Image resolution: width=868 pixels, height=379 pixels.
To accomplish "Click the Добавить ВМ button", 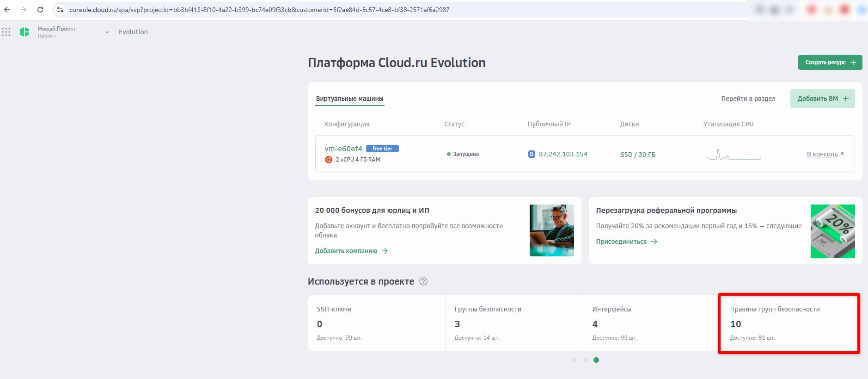I will tap(822, 99).
